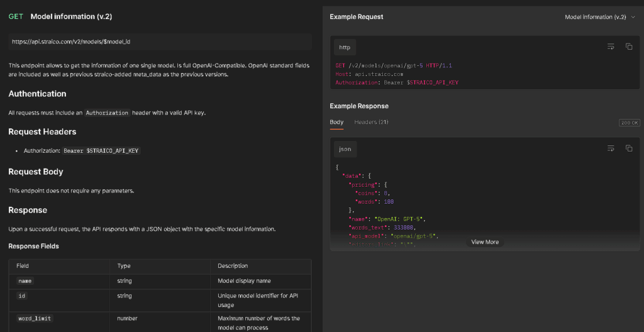
Task: Click the 200 OK status badge
Action: [x=628, y=123]
